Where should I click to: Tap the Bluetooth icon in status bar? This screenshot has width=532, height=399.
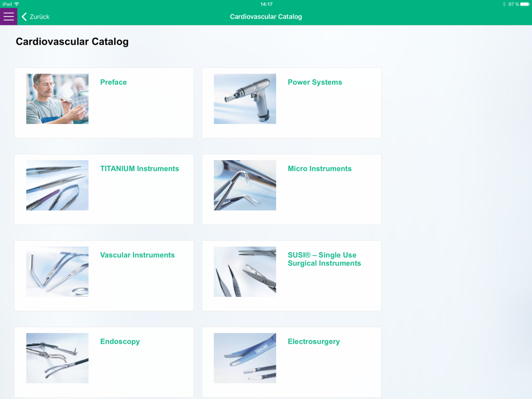tap(504, 4)
